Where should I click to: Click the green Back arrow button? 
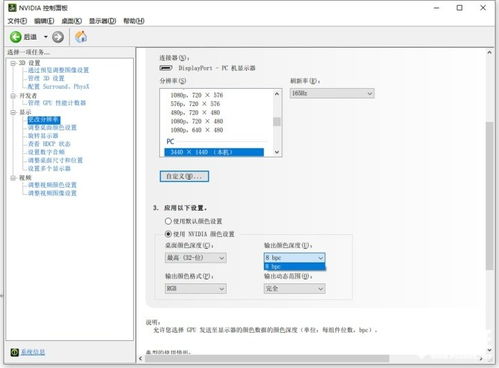[x=15, y=37]
